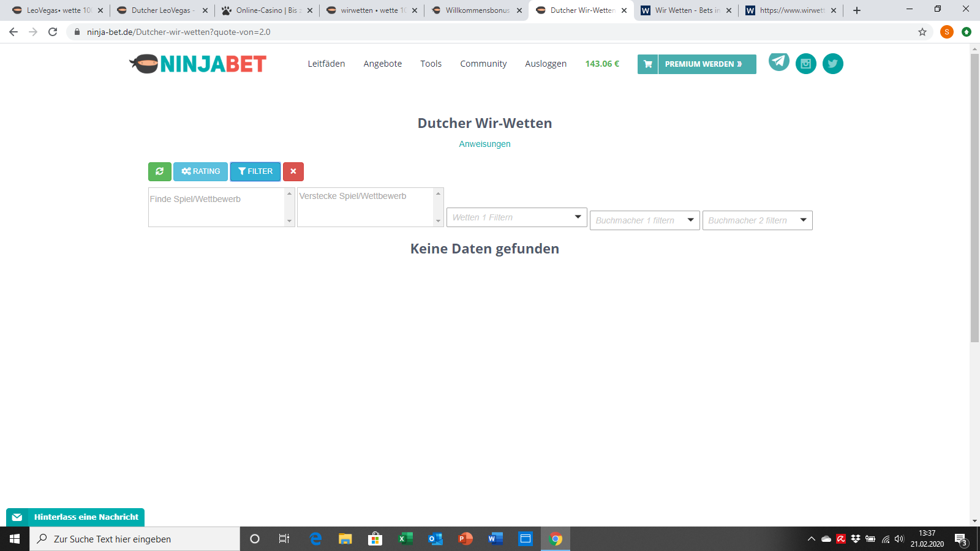Click the shopping cart icon
The image size is (980, 551).
[648, 64]
